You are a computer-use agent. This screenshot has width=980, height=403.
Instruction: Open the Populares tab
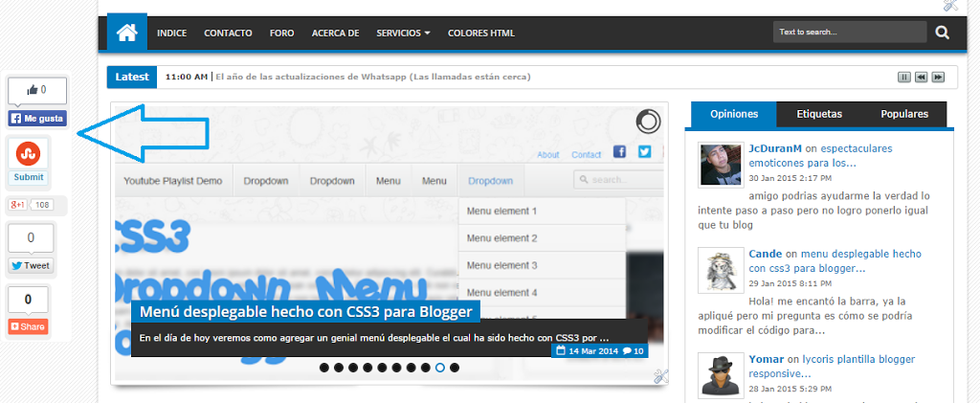[x=904, y=114]
